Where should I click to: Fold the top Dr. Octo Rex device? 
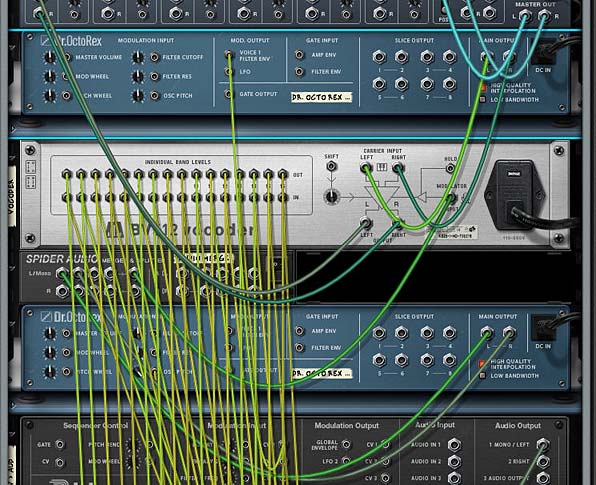[x=13, y=48]
